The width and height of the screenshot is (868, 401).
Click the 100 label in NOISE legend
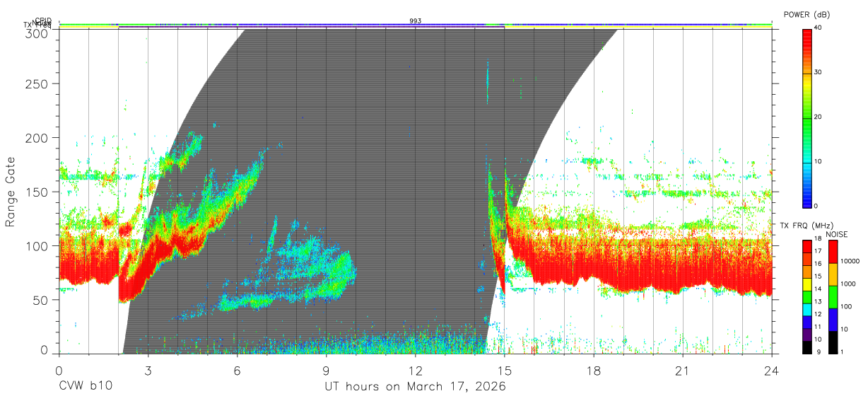click(x=845, y=306)
